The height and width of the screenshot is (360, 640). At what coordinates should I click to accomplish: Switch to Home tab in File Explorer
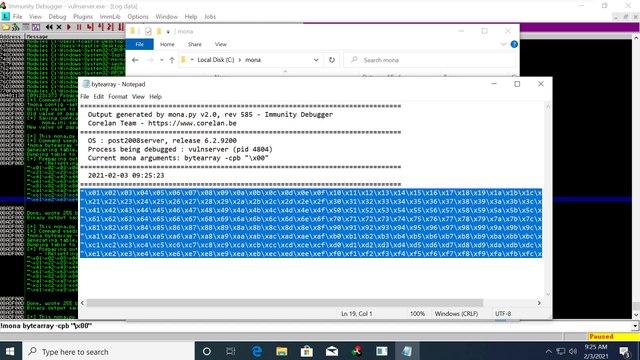click(x=167, y=44)
